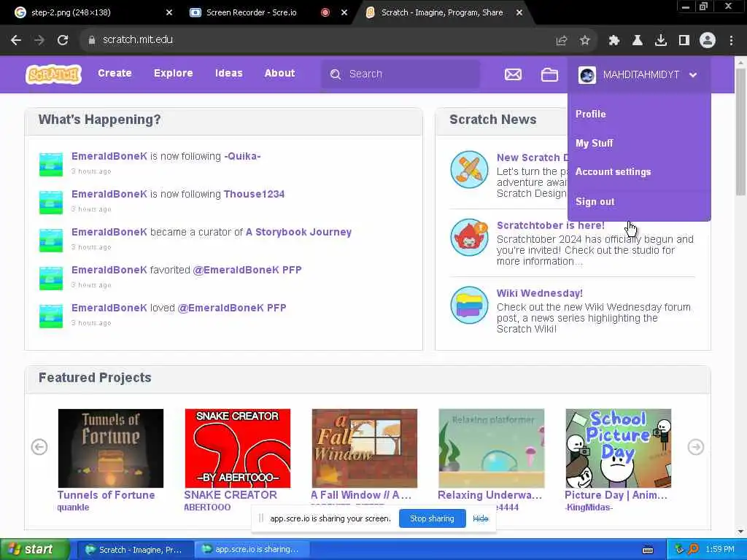Open the Explore menu
This screenshot has height=560, width=747.
pyautogui.click(x=174, y=73)
